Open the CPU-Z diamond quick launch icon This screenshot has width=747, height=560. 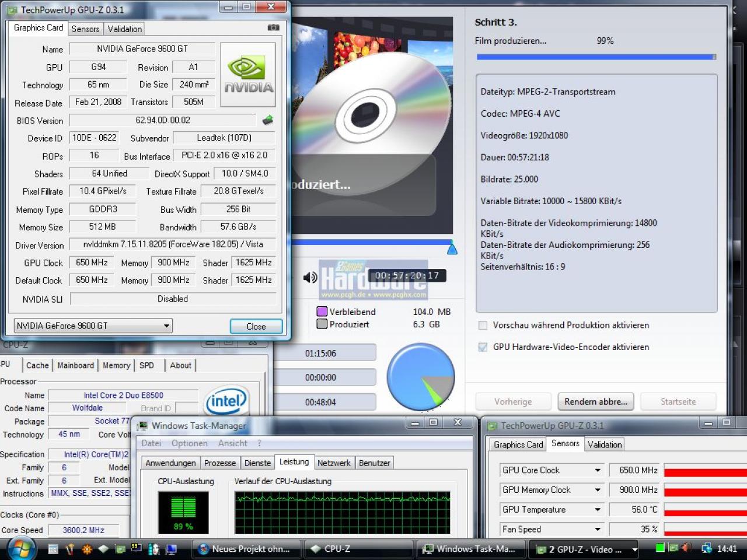click(103, 549)
